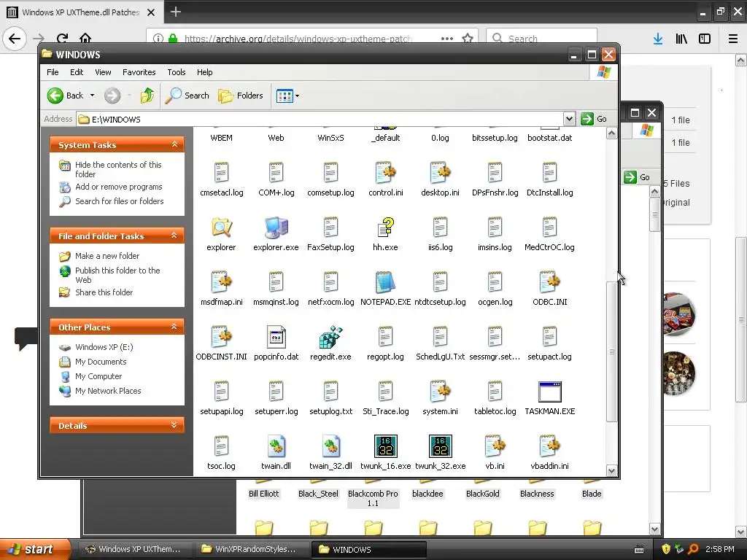Screen dimensions: 747x560
Task: Select the msdfmap.ini file icon
Action: (x=221, y=282)
